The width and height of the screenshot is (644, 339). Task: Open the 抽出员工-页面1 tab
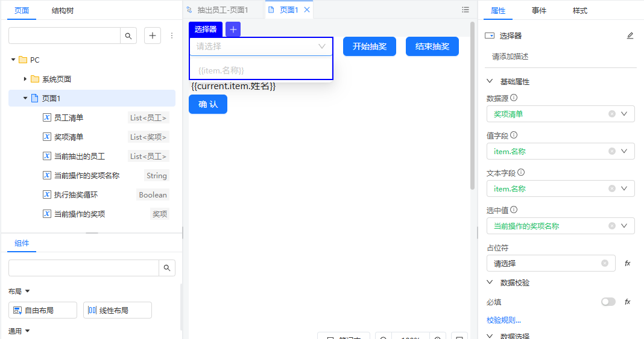coord(222,10)
